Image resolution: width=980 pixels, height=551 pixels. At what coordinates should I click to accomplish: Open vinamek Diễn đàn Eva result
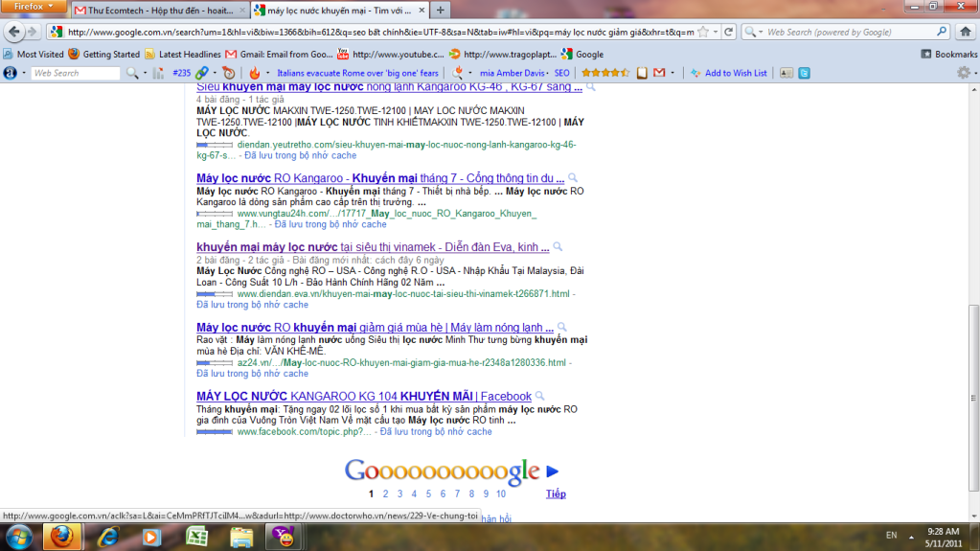coord(373,247)
